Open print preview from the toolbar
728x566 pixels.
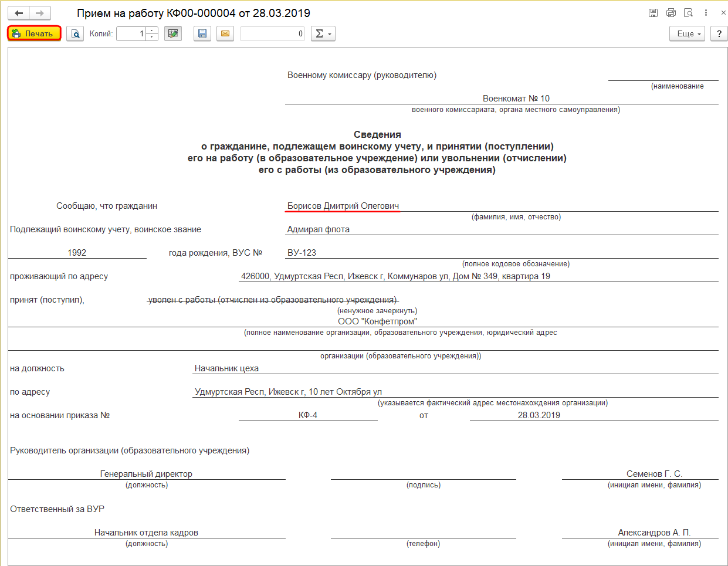(x=76, y=33)
